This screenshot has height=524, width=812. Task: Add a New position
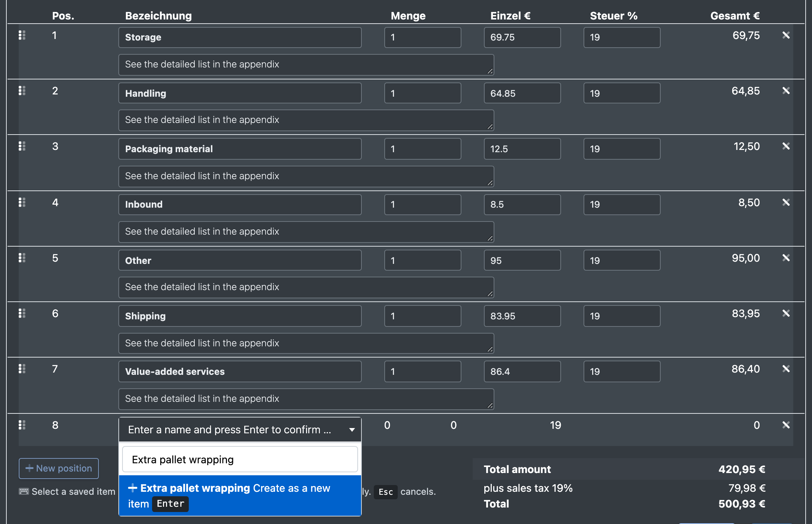pos(59,469)
